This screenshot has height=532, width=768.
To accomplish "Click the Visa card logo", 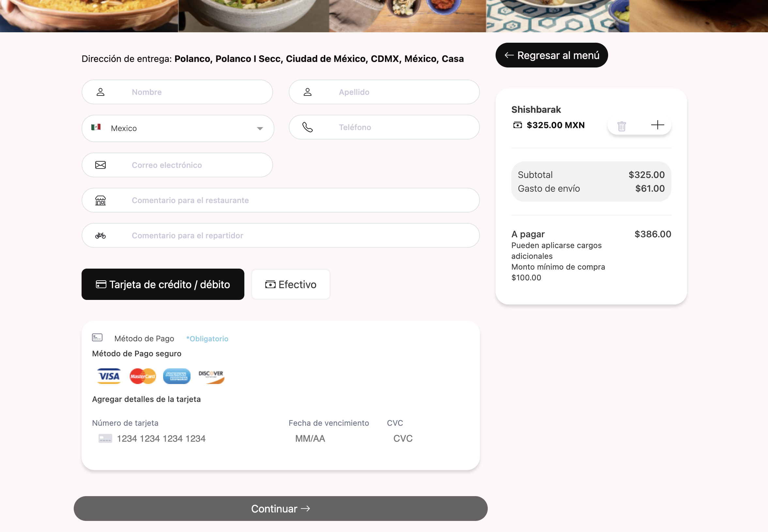I will (109, 376).
